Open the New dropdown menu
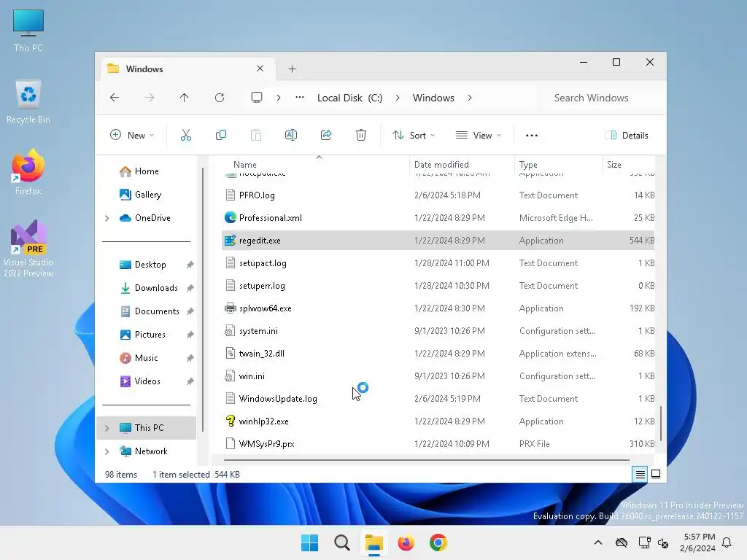The image size is (747, 560). [132, 135]
